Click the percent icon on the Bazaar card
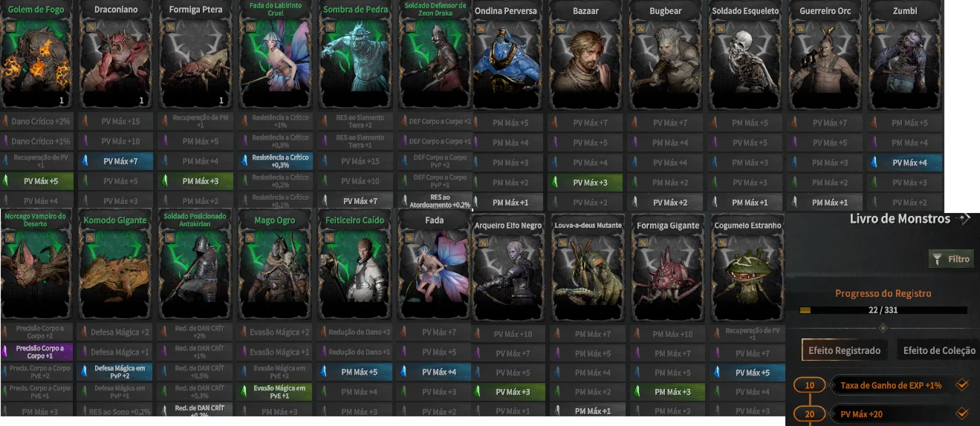The width and height of the screenshot is (980, 426). (x=559, y=29)
